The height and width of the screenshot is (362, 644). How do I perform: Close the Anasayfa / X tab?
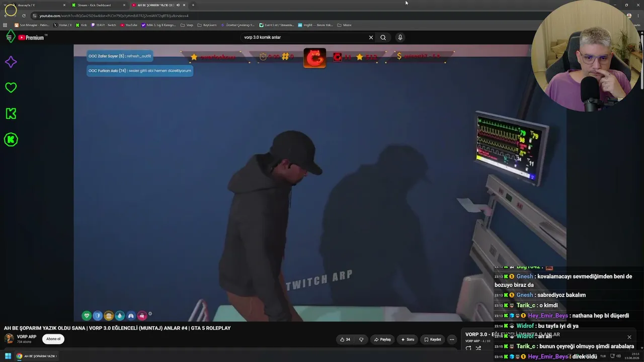(x=64, y=5)
